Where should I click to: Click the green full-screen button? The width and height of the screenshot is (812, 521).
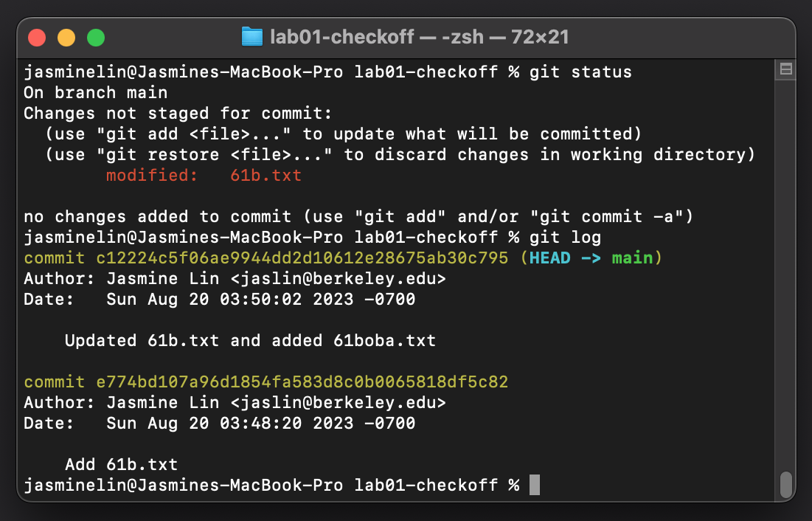(x=94, y=37)
